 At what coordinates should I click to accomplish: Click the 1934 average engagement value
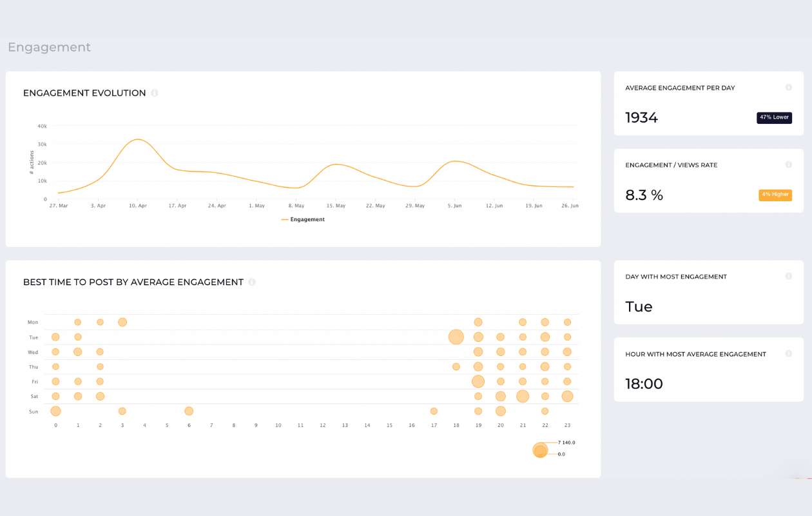coord(641,117)
